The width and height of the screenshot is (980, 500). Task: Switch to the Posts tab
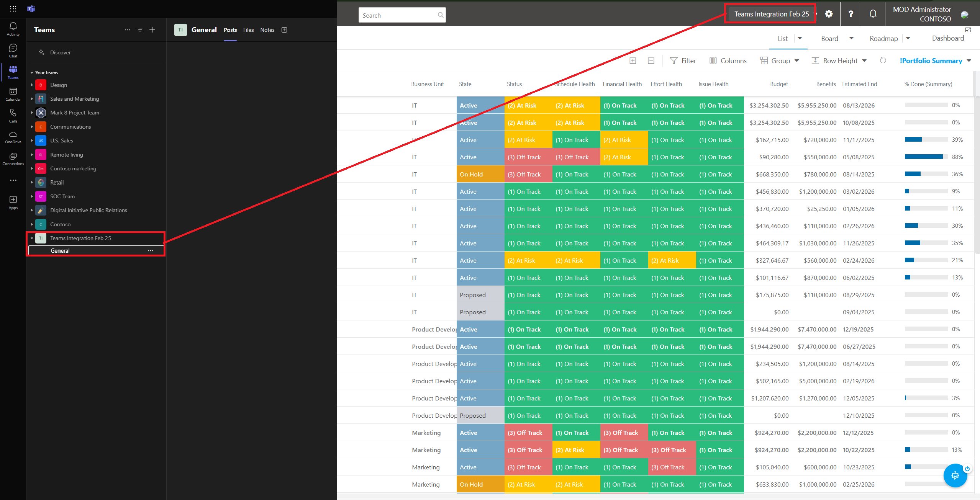point(230,30)
